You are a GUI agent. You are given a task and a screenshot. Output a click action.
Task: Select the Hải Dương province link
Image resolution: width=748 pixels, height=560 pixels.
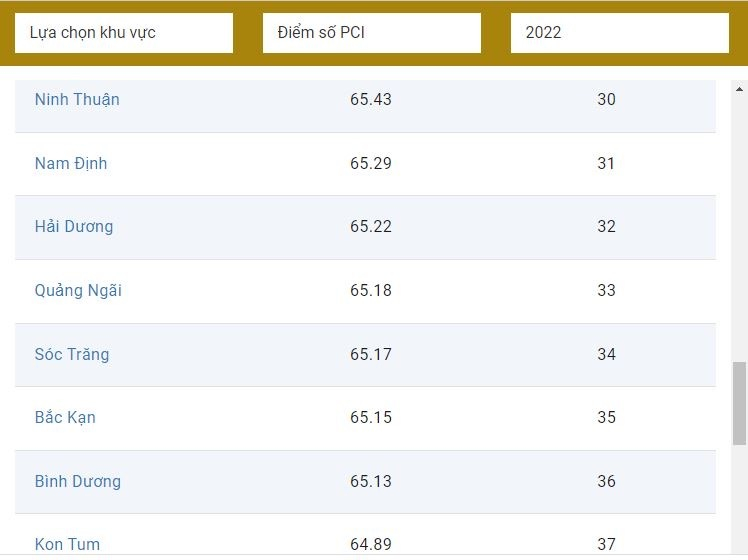(x=74, y=226)
